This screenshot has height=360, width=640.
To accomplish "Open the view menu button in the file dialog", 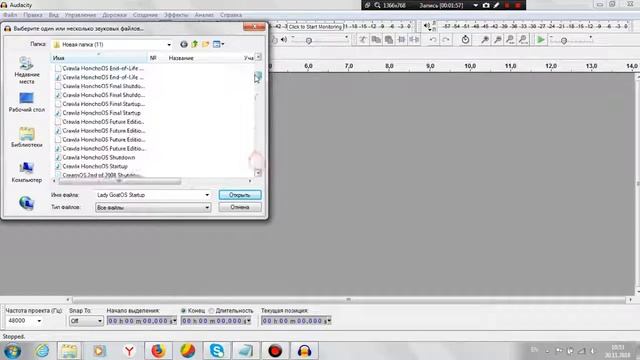I will point(218,44).
